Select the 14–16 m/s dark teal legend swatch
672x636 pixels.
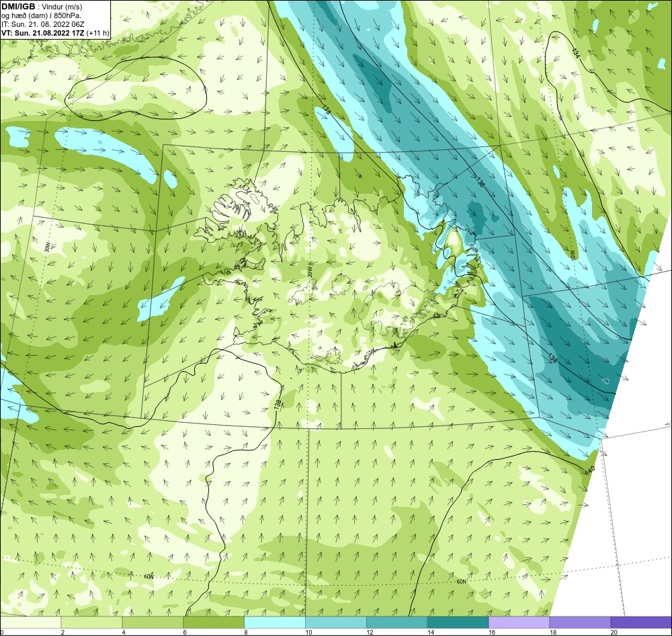coord(458,623)
